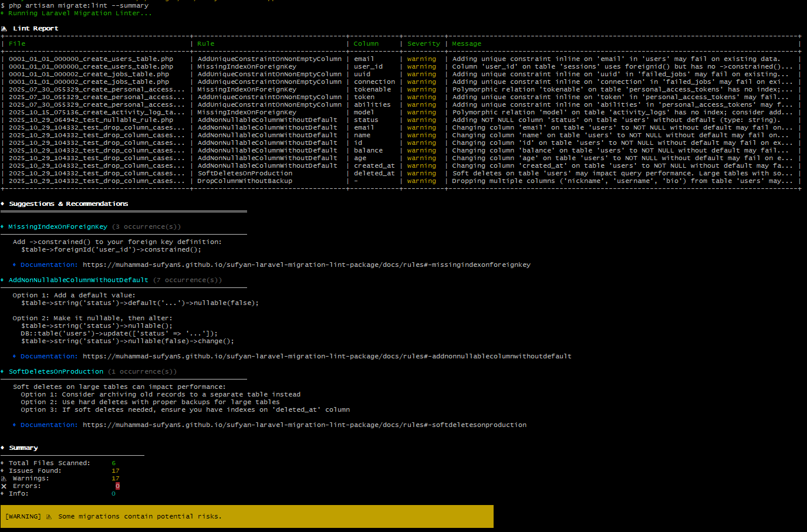Click the warning icon in the yellow banner

[x=49, y=517]
